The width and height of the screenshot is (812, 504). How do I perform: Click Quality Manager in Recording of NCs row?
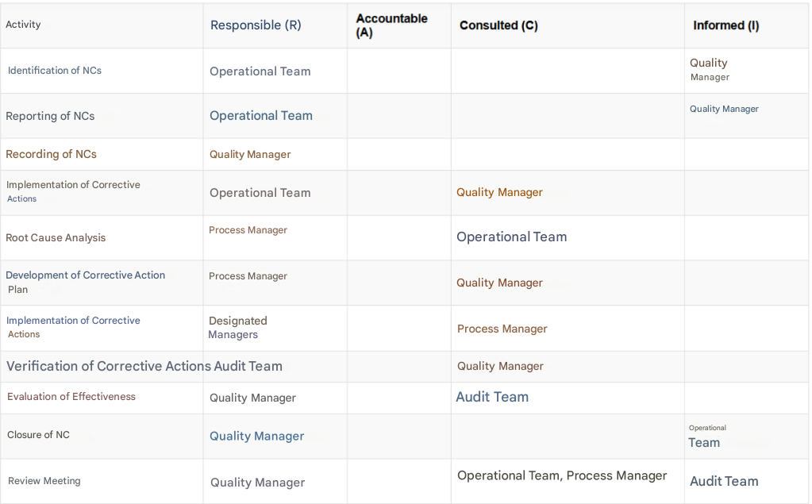[x=250, y=154]
